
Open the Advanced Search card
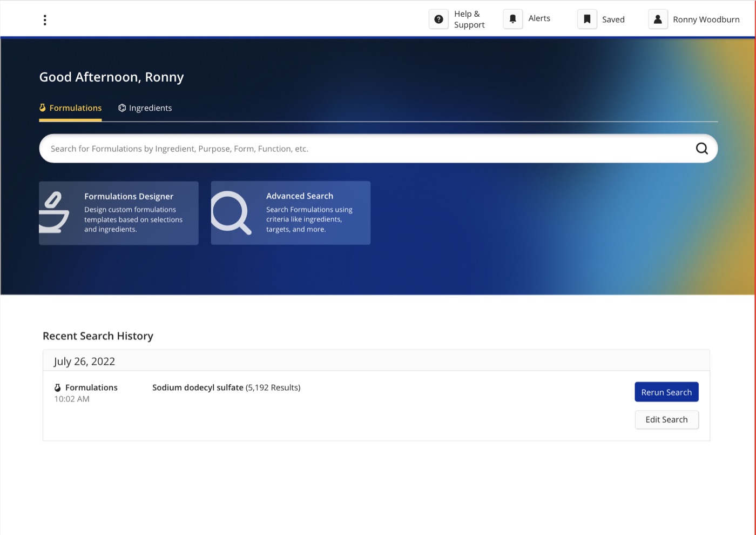click(x=291, y=213)
